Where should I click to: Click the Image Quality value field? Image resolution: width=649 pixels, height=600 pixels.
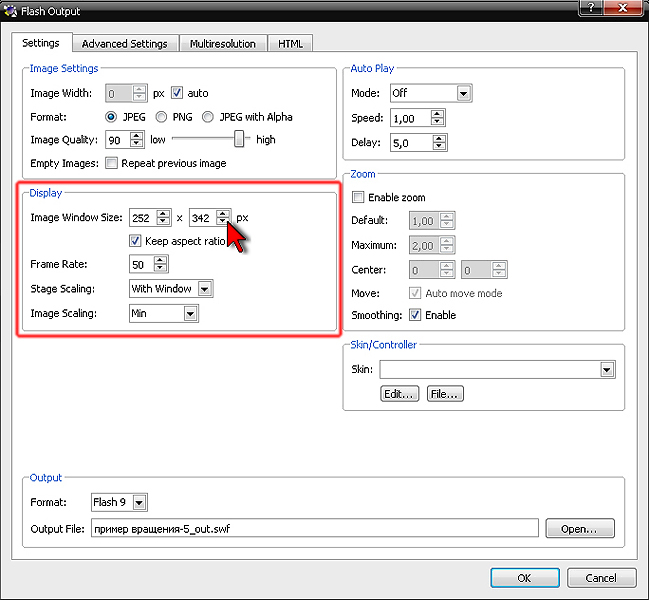coord(118,140)
